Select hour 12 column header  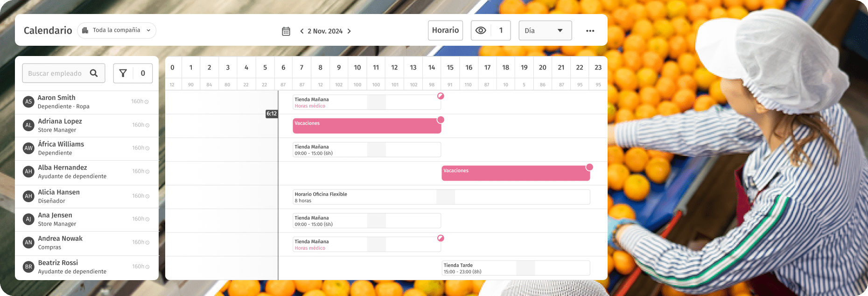click(x=394, y=68)
